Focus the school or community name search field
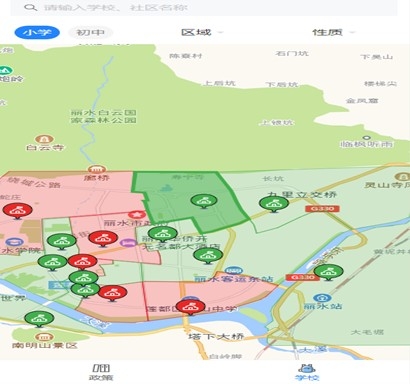410x384 pixels. coord(204,7)
